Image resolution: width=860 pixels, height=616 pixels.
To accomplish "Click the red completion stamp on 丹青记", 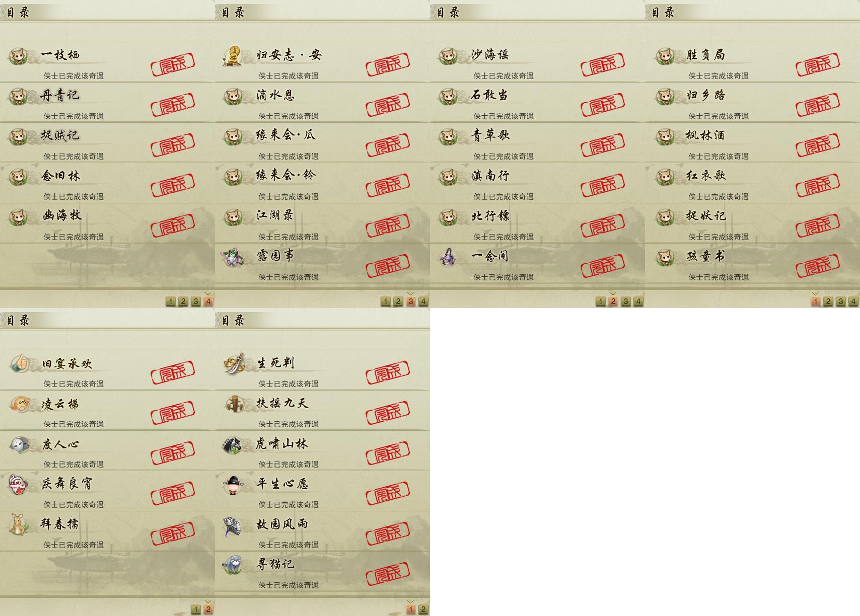I will pos(173,104).
